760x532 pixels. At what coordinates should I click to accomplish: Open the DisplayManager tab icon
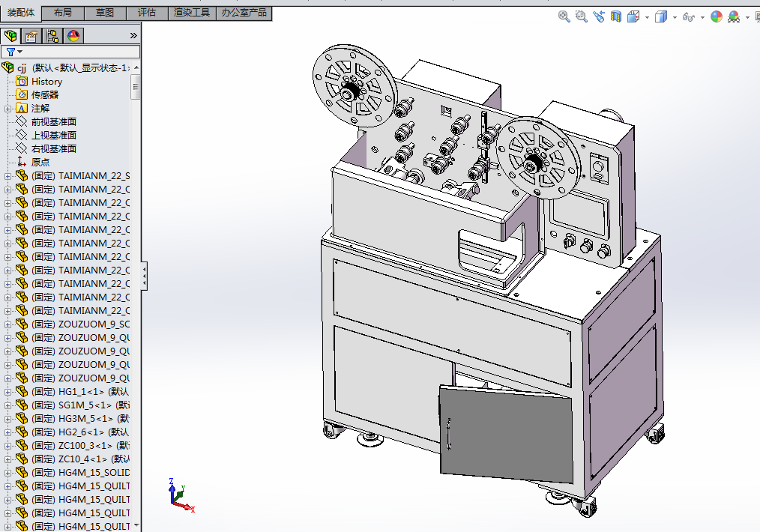[73, 36]
